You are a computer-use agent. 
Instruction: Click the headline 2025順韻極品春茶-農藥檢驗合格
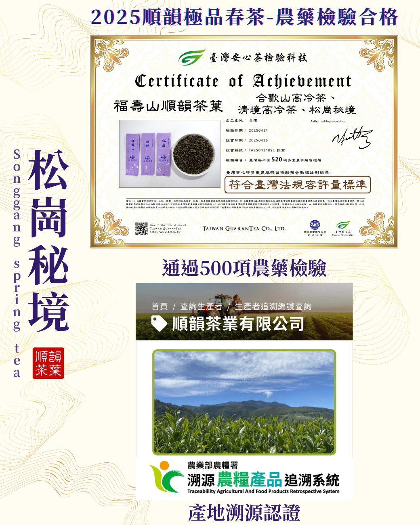(244, 17)
